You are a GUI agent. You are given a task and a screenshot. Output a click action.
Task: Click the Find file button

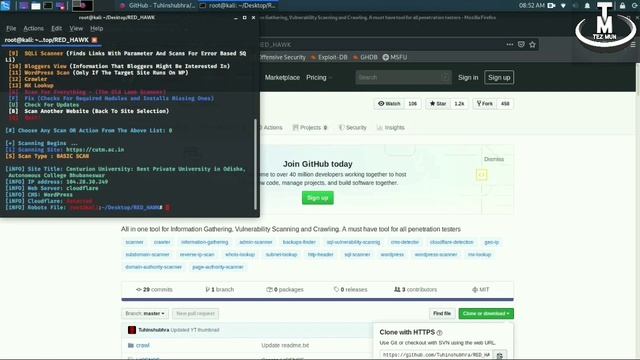coord(442,313)
